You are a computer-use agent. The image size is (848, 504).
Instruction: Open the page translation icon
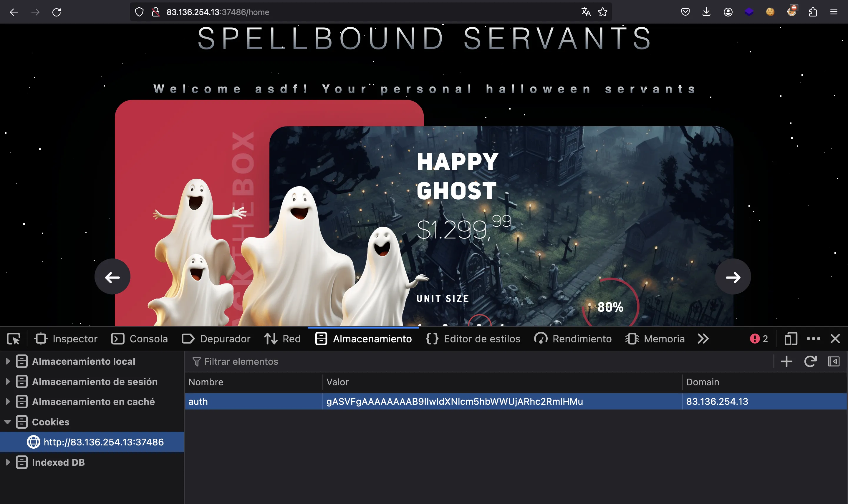(586, 12)
